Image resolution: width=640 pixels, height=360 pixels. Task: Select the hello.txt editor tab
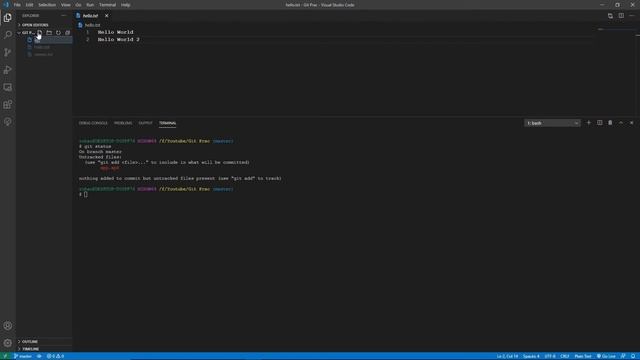click(90, 16)
